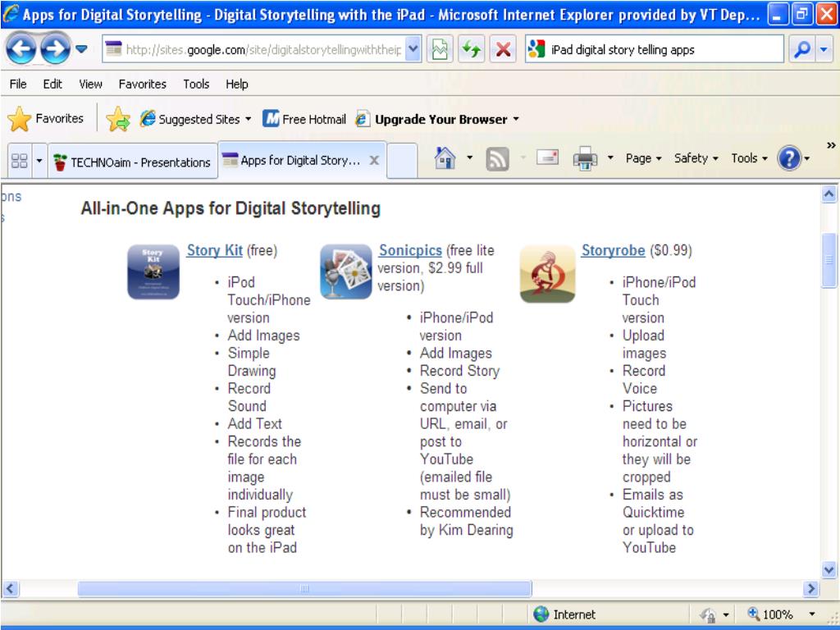This screenshot has width=840, height=630.
Task: Stop loading with the red X button
Action: tap(503, 50)
